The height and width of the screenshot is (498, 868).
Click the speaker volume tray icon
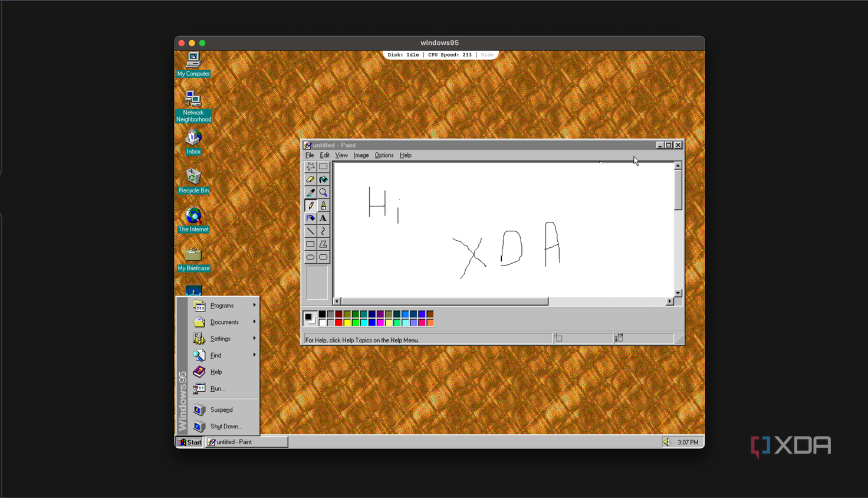[667, 442]
